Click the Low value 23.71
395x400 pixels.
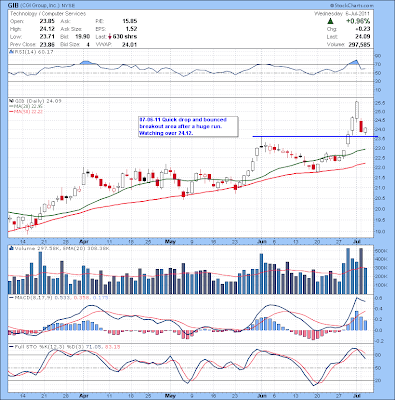[47, 37]
